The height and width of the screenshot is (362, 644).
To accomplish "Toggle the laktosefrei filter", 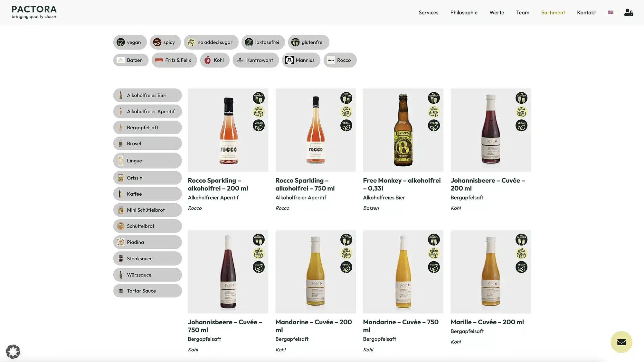I will (263, 42).
